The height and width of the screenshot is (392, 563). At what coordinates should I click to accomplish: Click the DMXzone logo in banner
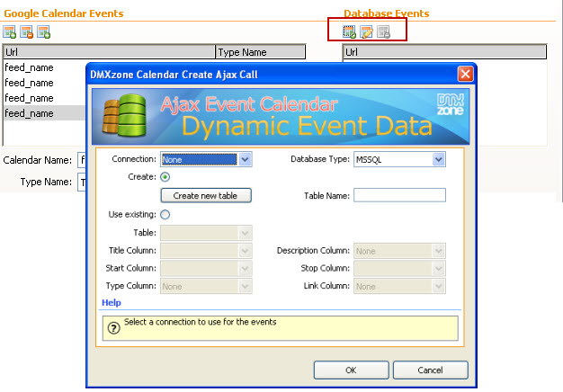coord(451,104)
